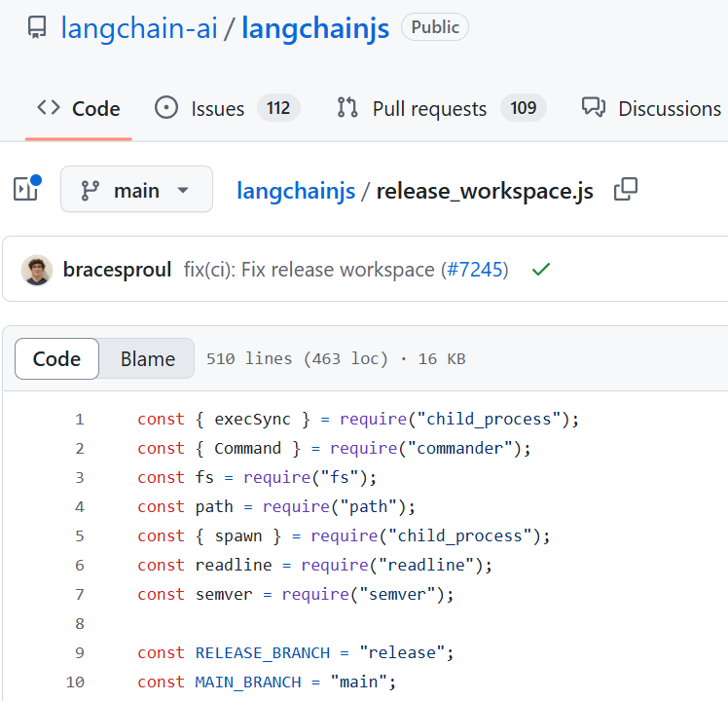
Task: Click the branch dropdown caret arrow
Action: pos(183,190)
